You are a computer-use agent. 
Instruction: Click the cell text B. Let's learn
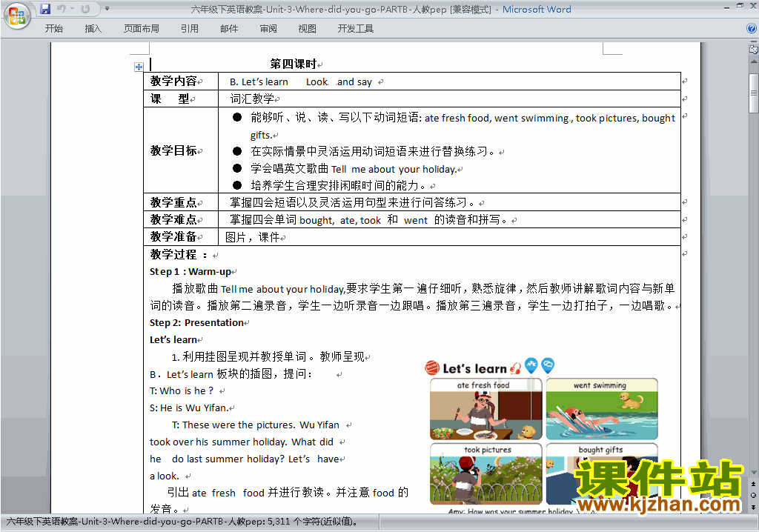pyautogui.click(x=259, y=82)
